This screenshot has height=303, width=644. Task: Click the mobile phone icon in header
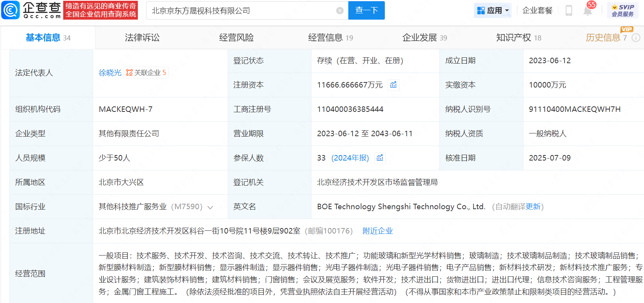pyautogui.click(x=569, y=11)
